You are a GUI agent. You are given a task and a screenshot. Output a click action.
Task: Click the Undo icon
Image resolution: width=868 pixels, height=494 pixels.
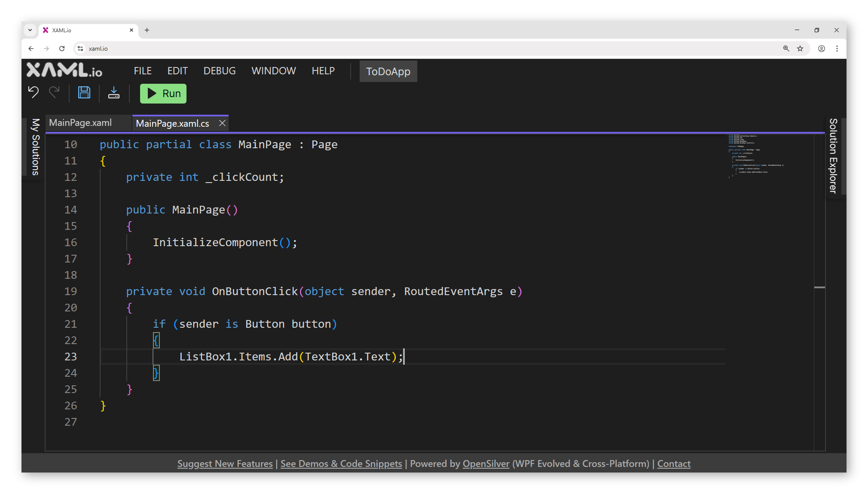[33, 92]
